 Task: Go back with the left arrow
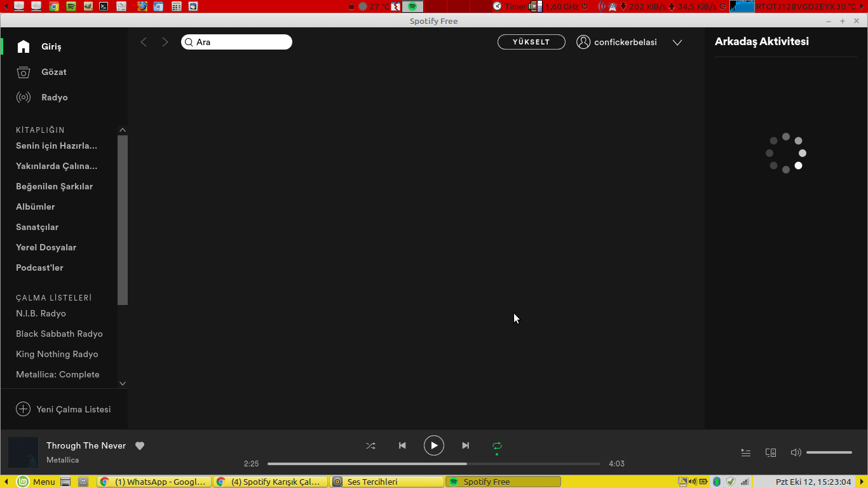[x=144, y=42]
